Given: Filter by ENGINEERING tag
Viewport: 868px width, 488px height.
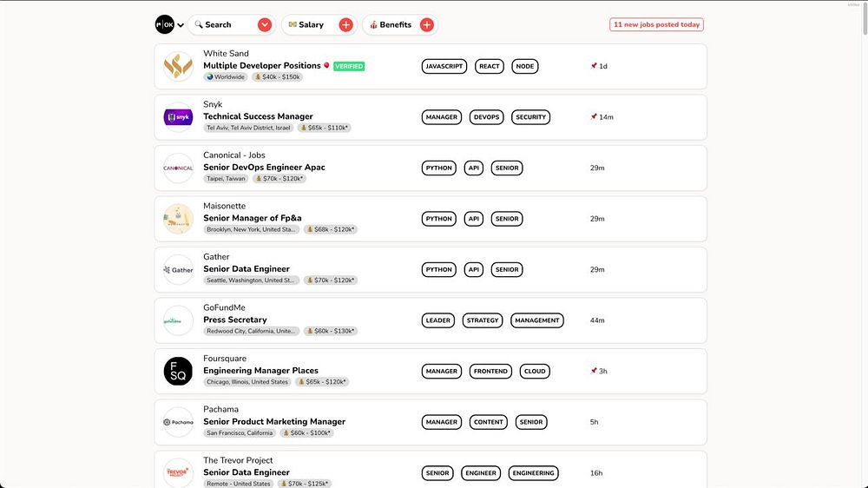Looking at the screenshot, I should tap(533, 473).
